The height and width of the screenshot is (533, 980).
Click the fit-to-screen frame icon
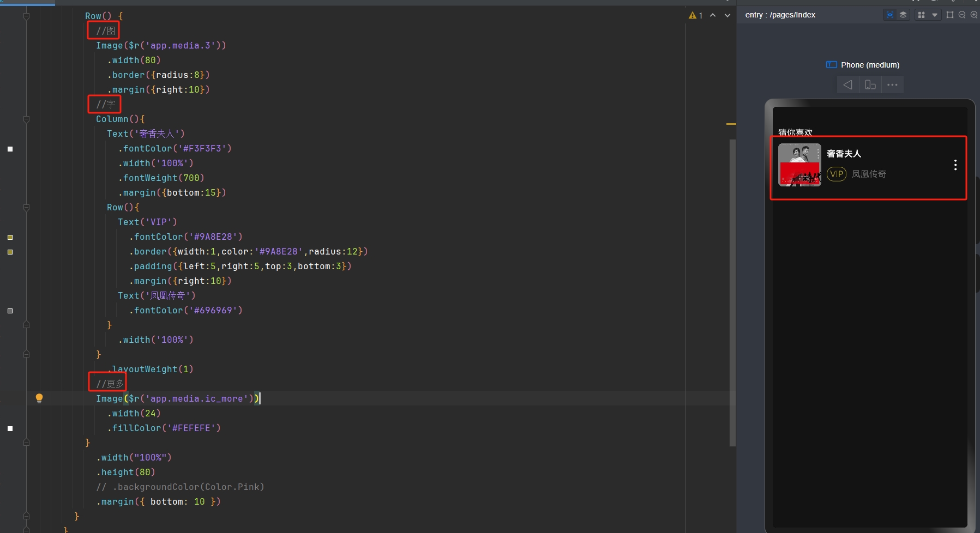tap(950, 15)
